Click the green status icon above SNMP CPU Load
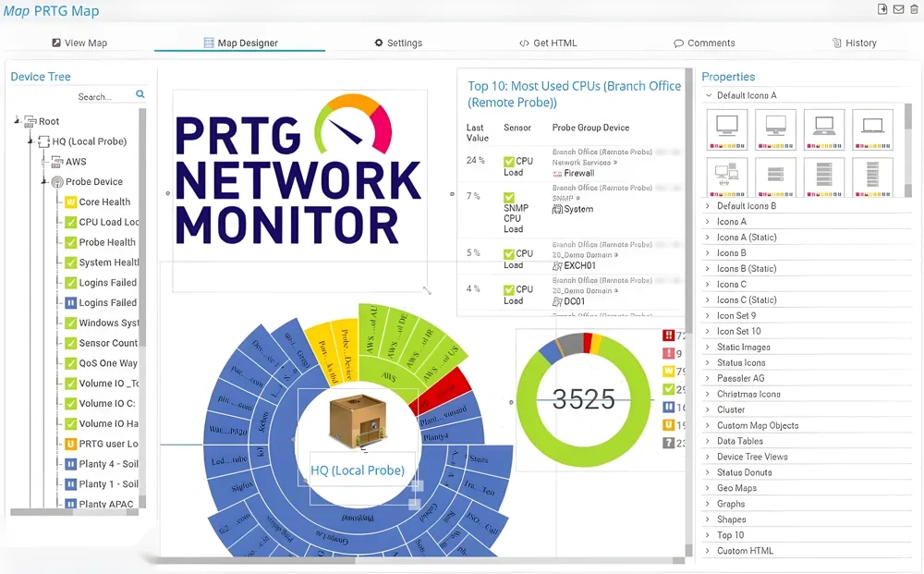The width and height of the screenshot is (924, 574). (509, 198)
